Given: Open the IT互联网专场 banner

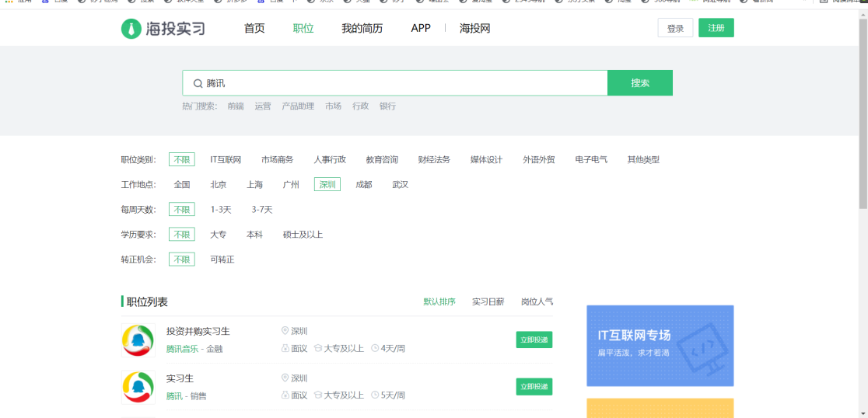Looking at the screenshot, I should [x=660, y=346].
